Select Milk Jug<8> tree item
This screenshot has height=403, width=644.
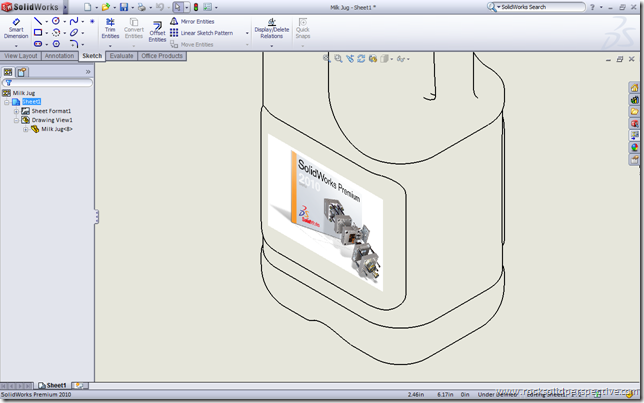[x=57, y=129]
